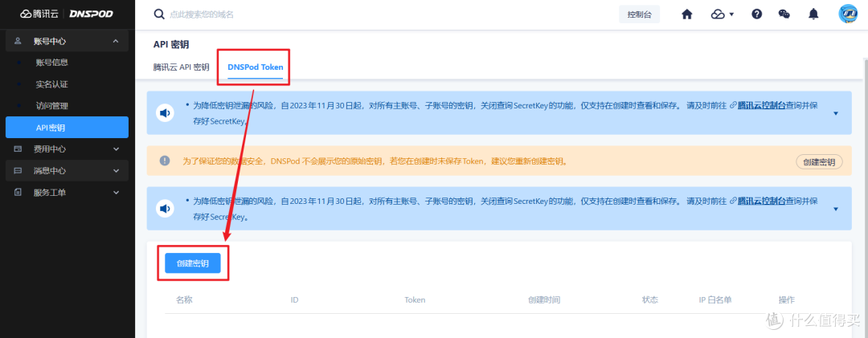
Task: Open the user avatar menu
Action: click(x=848, y=14)
